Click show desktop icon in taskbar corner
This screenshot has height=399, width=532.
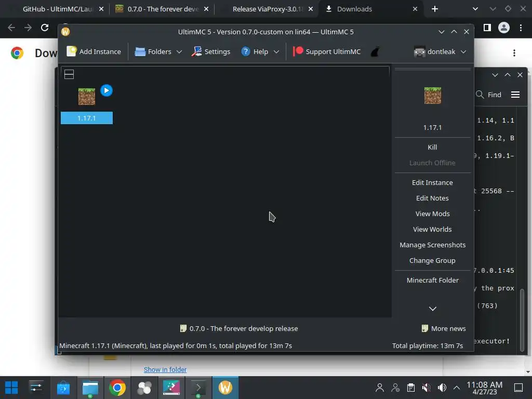(x=519, y=388)
